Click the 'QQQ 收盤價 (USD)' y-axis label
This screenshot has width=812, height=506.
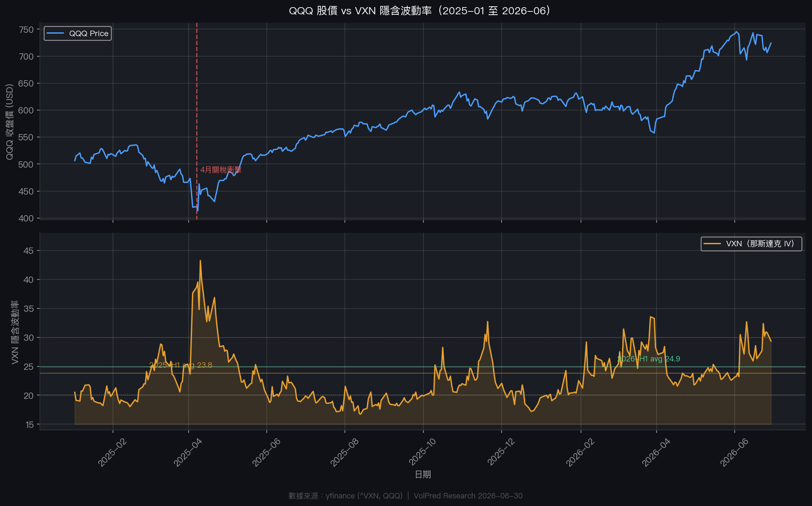10,122
